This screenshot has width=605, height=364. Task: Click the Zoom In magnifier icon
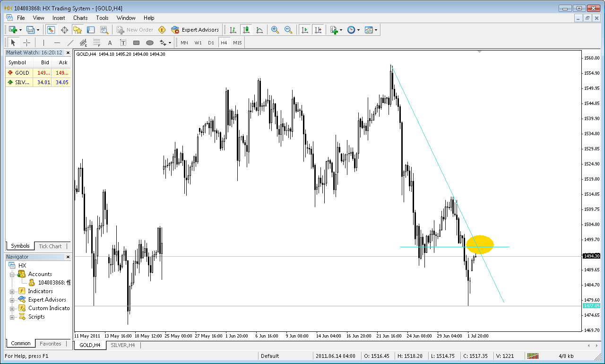275,30
